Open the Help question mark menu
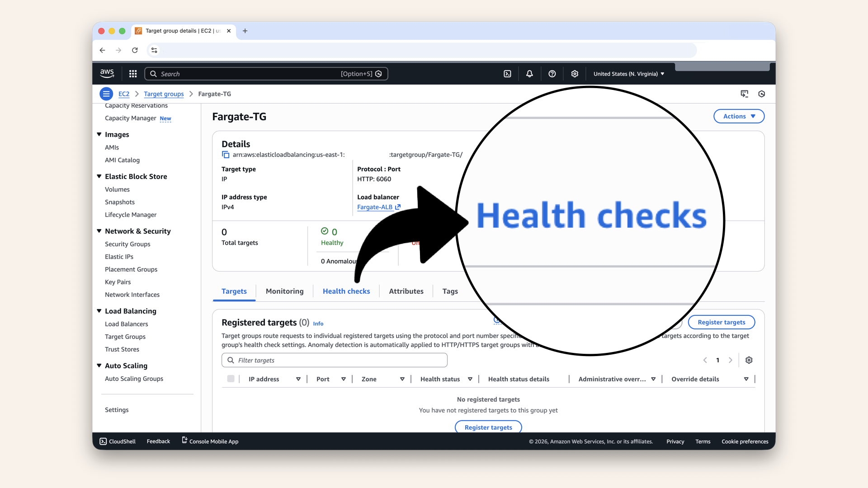Image resolution: width=868 pixels, height=488 pixels. pos(552,74)
